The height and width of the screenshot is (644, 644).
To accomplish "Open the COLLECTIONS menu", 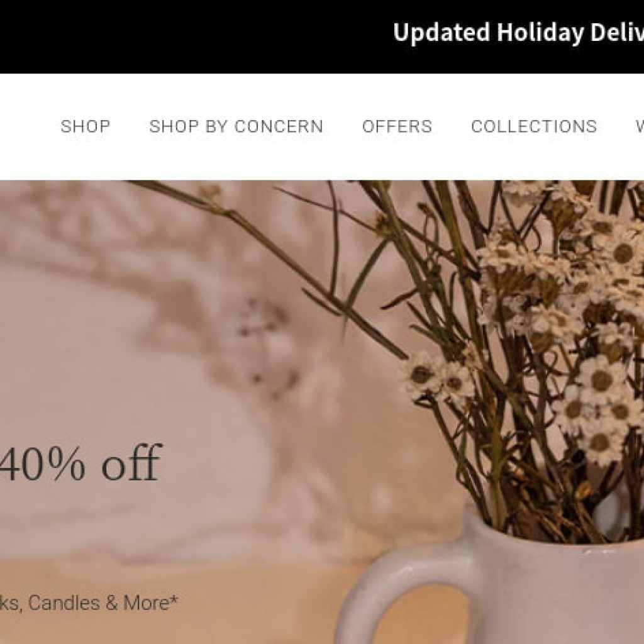I will (x=534, y=126).
